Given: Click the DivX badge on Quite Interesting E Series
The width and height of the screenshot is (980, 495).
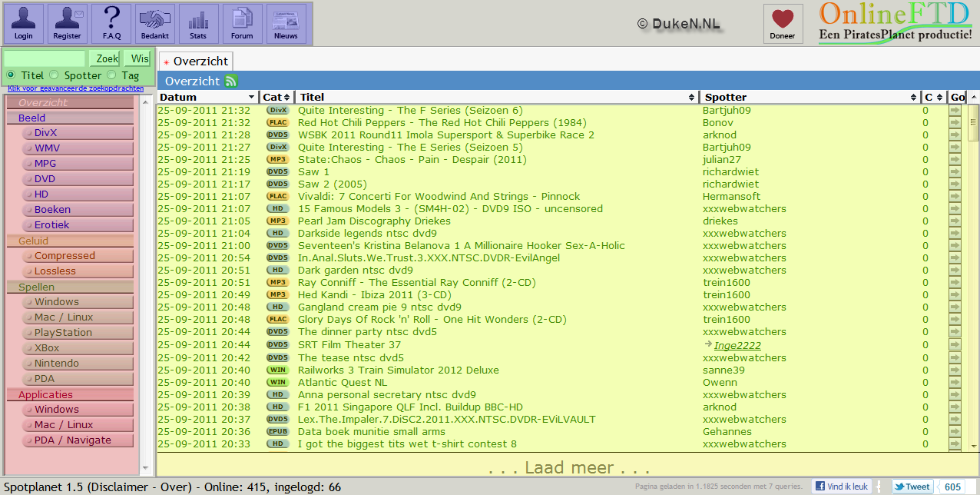Looking at the screenshot, I should tap(277, 147).
